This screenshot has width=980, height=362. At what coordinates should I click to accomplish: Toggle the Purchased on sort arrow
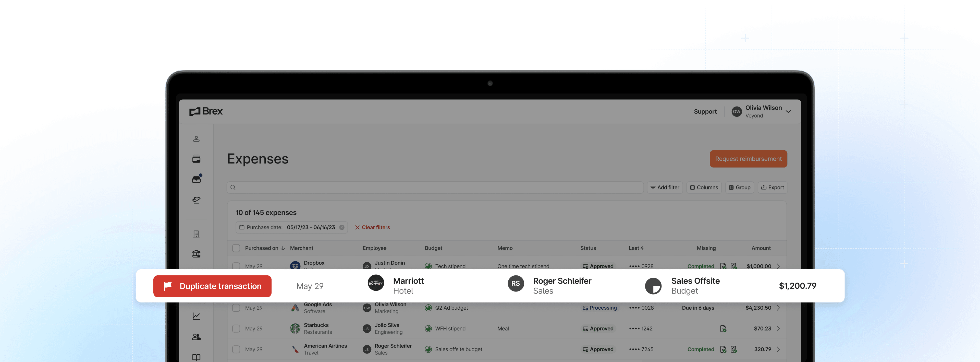pyautogui.click(x=283, y=248)
